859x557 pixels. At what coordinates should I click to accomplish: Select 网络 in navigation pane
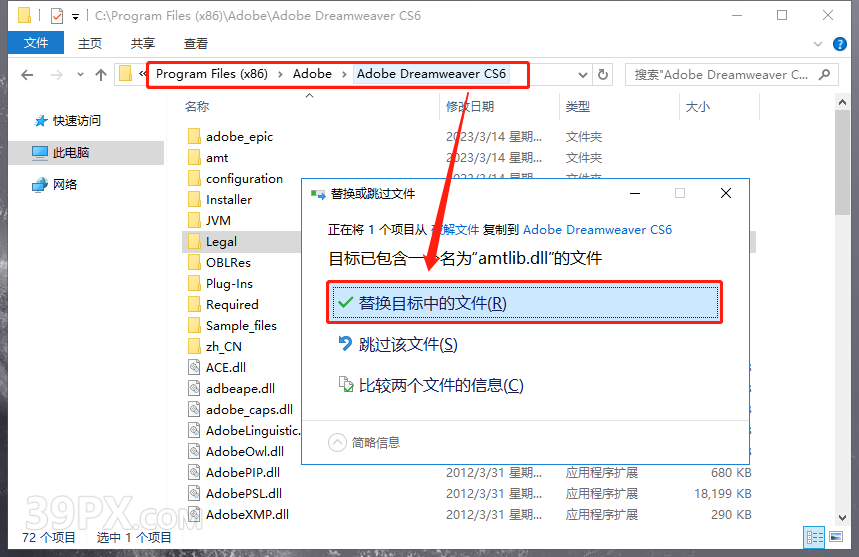[65, 185]
